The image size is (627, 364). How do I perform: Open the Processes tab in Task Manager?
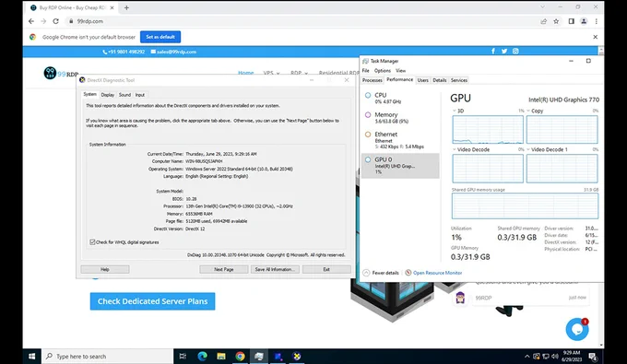372,80
